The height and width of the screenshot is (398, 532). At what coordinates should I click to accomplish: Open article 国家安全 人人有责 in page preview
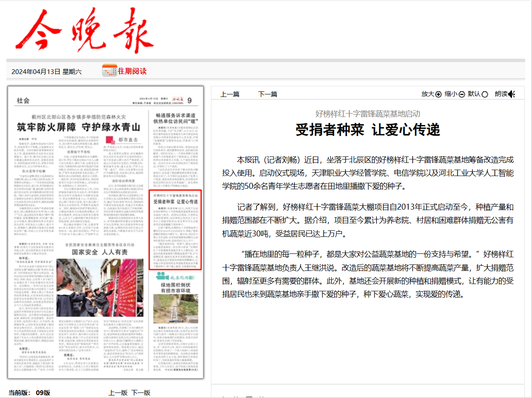(100, 252)
